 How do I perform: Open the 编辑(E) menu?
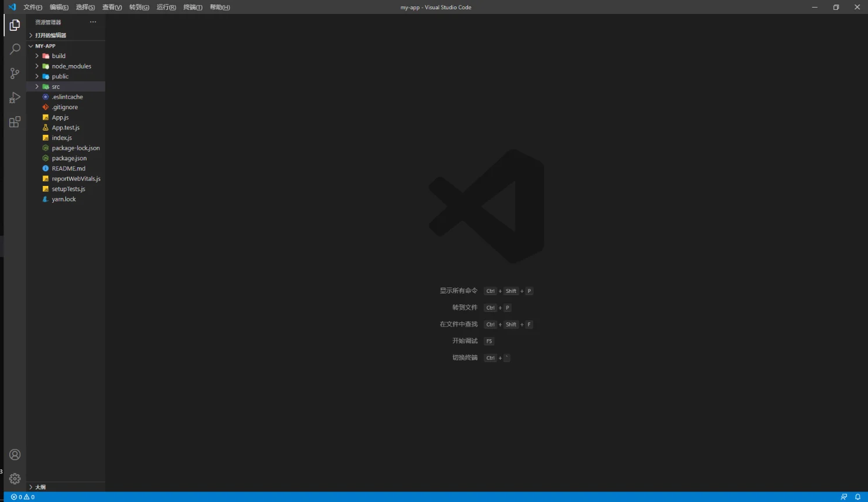pyautogui.click(x=59, y=7)
